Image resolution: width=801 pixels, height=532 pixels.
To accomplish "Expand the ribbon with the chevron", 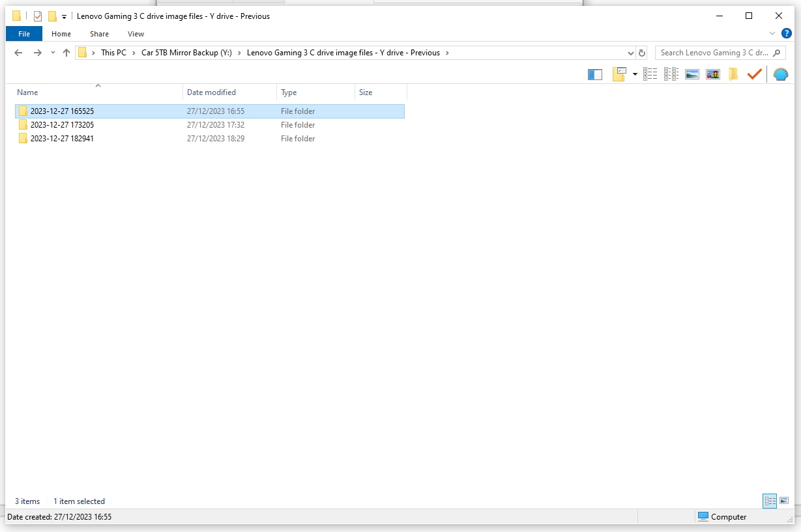I will point(772,33).
